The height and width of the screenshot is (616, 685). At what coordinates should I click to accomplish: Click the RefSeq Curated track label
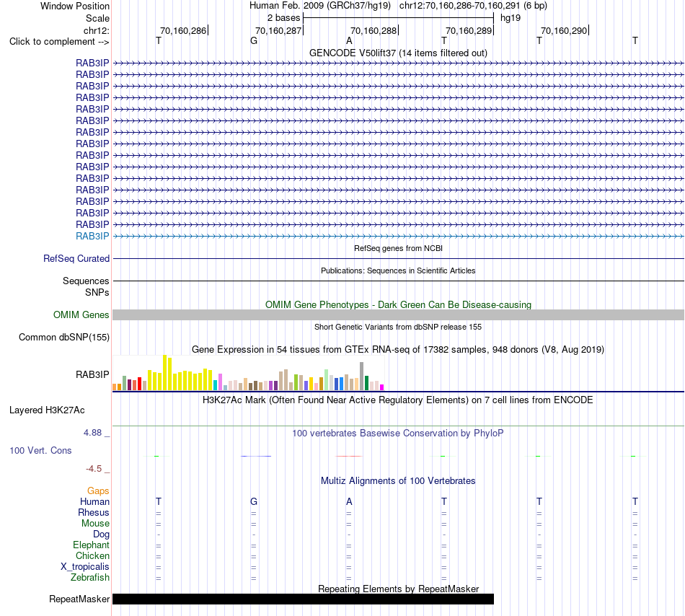pos(76,259)
